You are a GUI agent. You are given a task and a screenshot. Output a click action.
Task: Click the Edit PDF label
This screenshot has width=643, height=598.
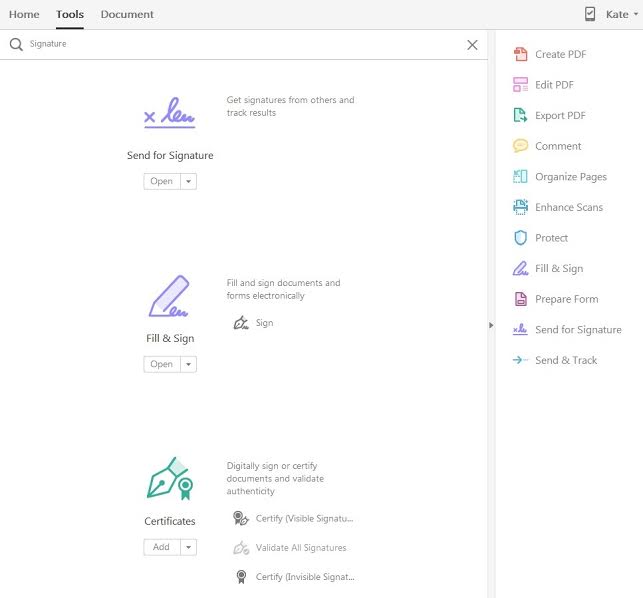(554, 85)
